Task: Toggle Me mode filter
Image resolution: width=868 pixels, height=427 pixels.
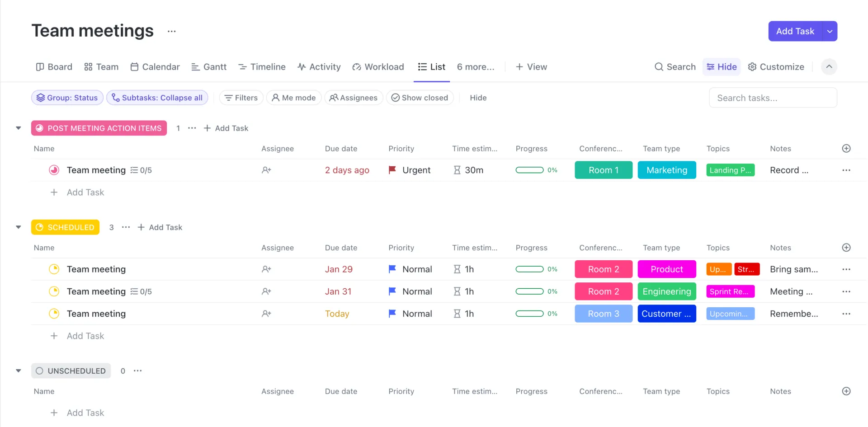Action: pos(294,98)
